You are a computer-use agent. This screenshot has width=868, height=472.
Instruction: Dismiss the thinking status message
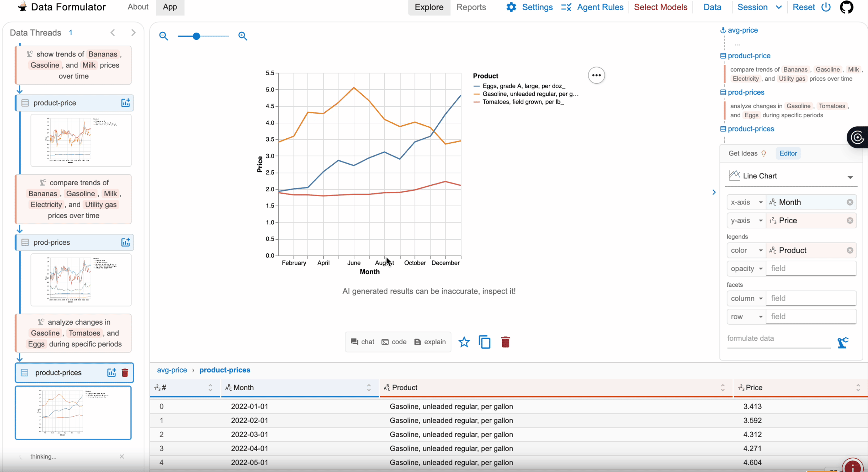pos(122,456)
